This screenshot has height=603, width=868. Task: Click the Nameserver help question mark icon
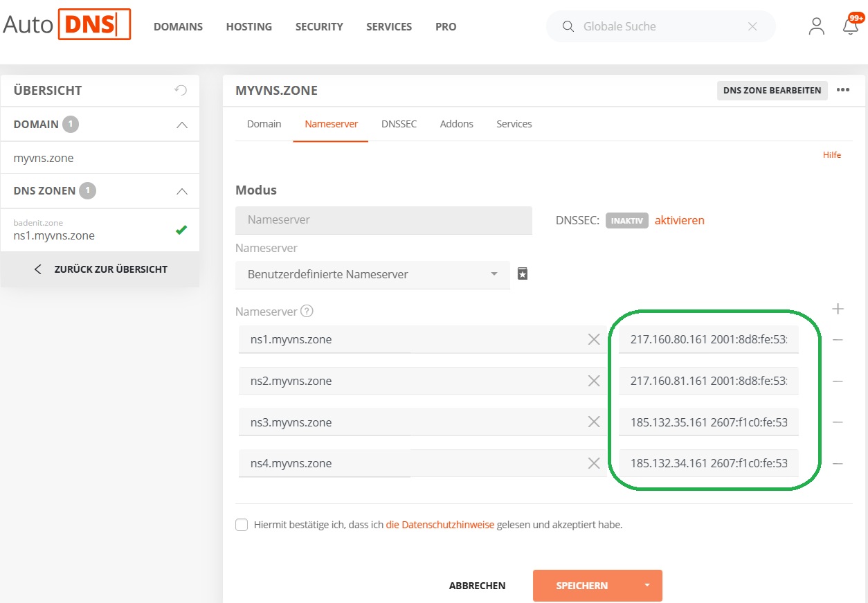coord(307,312)
